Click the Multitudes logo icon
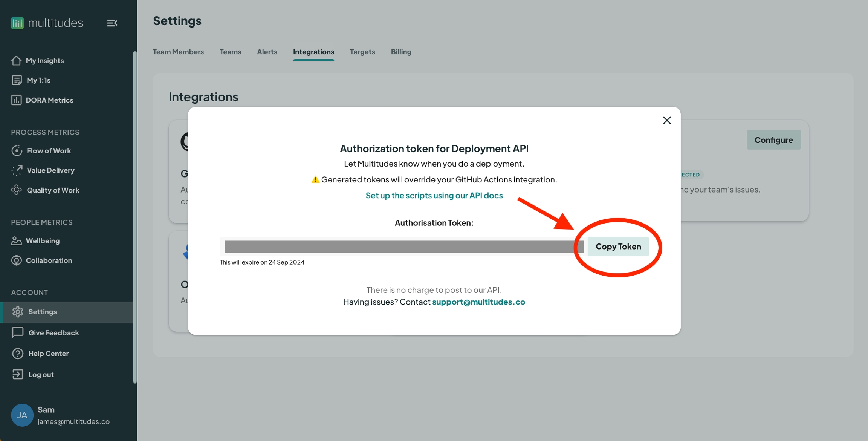 pos(17,23)
